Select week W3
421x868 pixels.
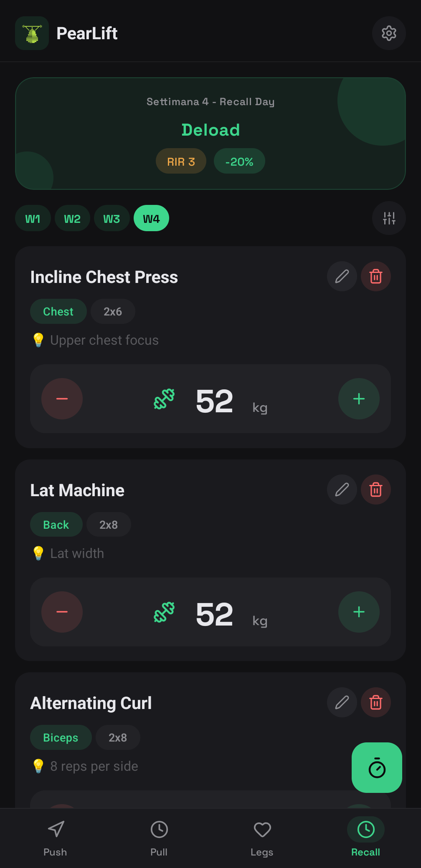click(x=112, y=218)
